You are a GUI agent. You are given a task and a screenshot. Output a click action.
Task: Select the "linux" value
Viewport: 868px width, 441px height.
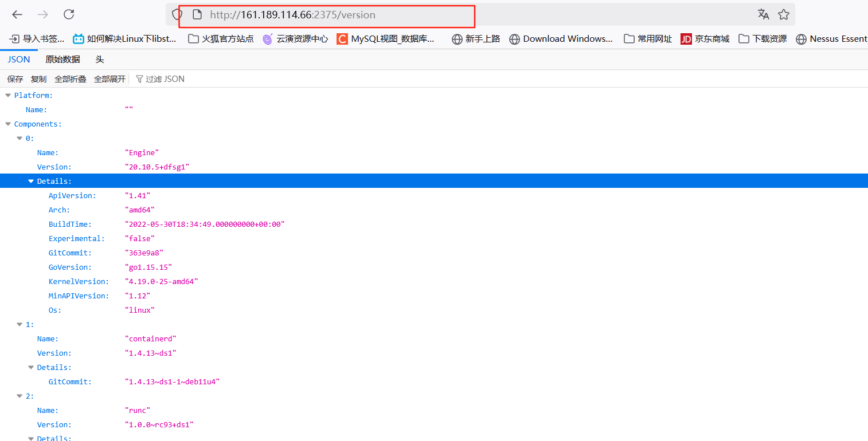140,310
